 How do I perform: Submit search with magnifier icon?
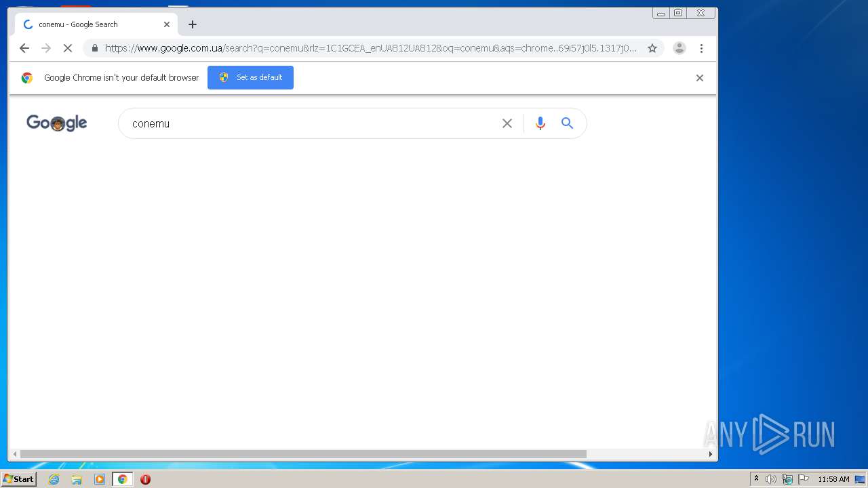[568, 123]
